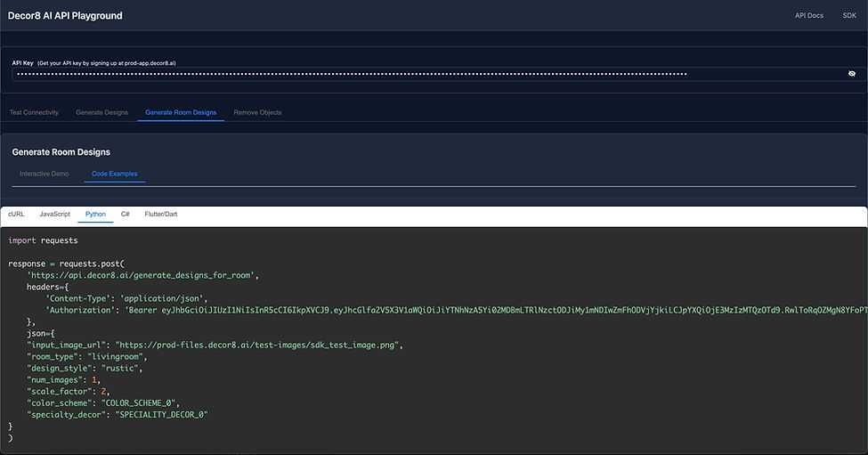Click the "room_type": "livingroom" line
The width and height of the screenshot is (868, 455).
(87, 356)
